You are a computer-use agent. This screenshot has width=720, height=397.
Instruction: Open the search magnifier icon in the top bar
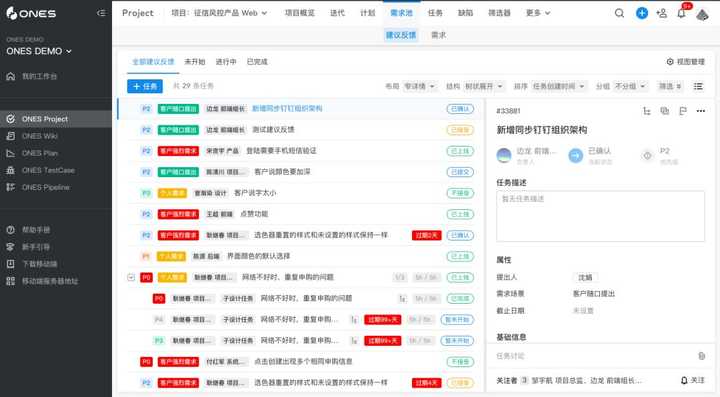point(619,13)
